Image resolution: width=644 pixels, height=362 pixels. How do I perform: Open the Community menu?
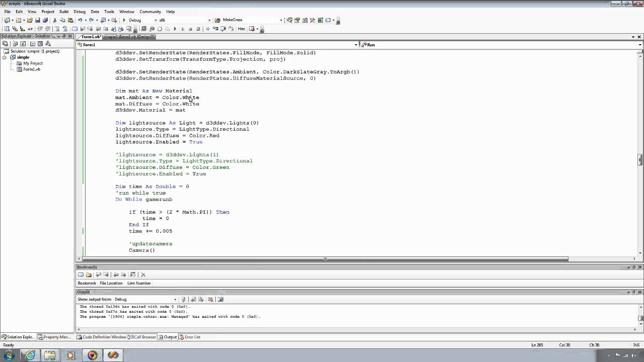click(150, 12)
